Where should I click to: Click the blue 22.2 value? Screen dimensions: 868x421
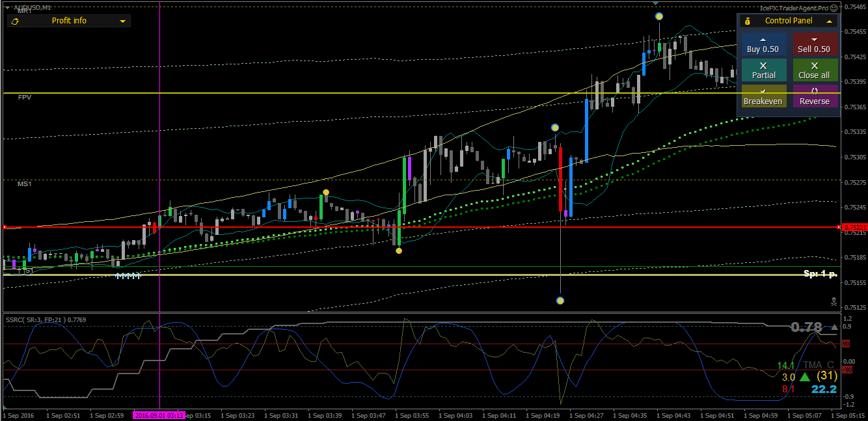click(x=824, y=389)
